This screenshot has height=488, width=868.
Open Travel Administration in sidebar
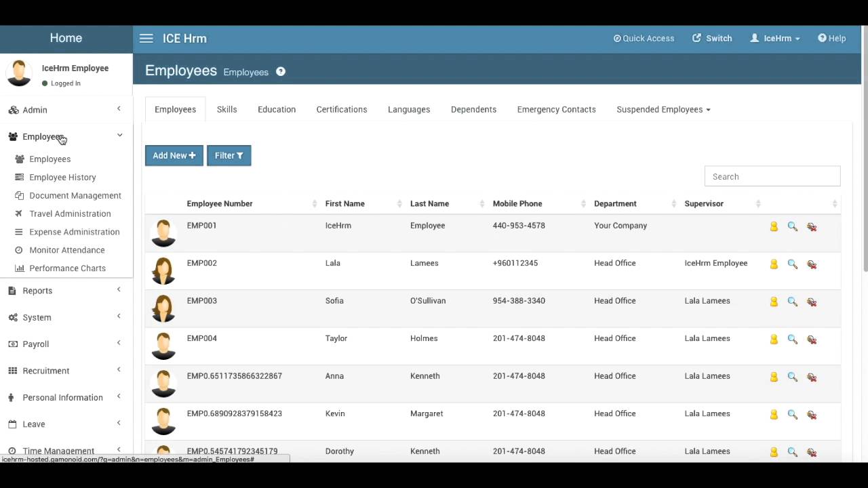tap(70, 213)
